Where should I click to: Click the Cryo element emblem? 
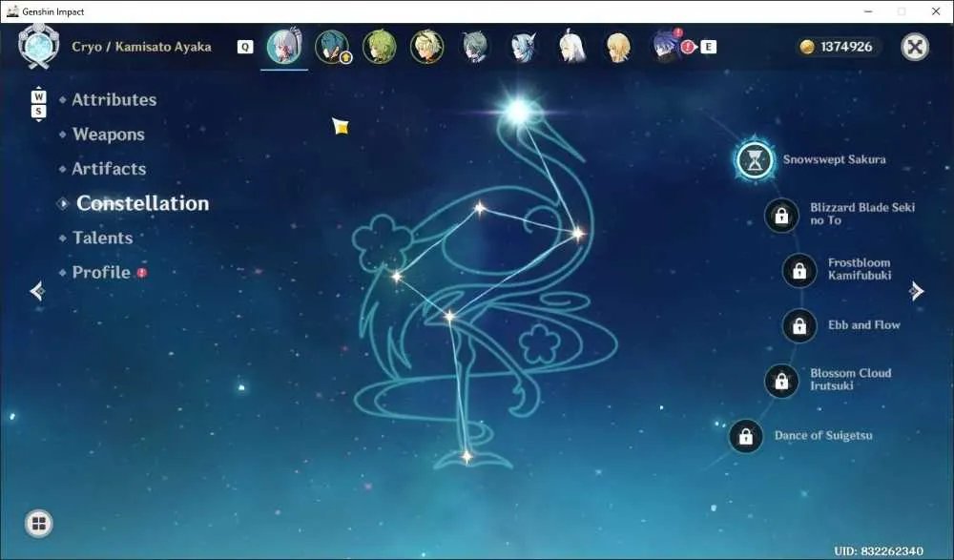click(x=39, y=46)
